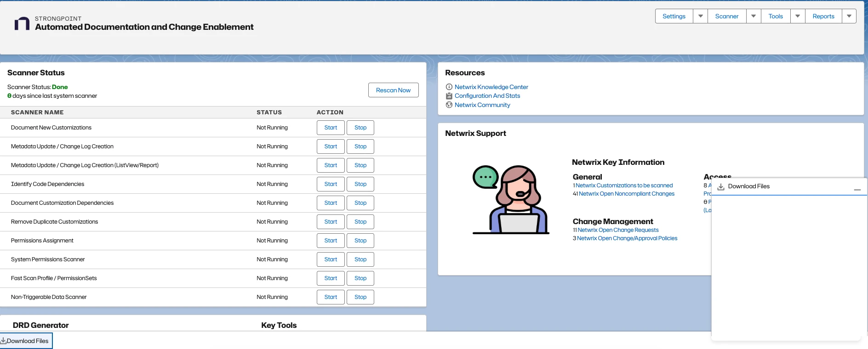This screenshot has height=349, width=868.
Task: Start the Document New Customizations scanner
Action: [331, 128]
